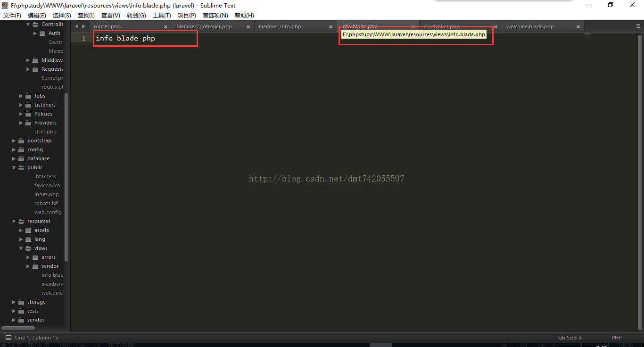Open the 转到(G) menu
The image size is (644, 347).
tap(136, 16)
